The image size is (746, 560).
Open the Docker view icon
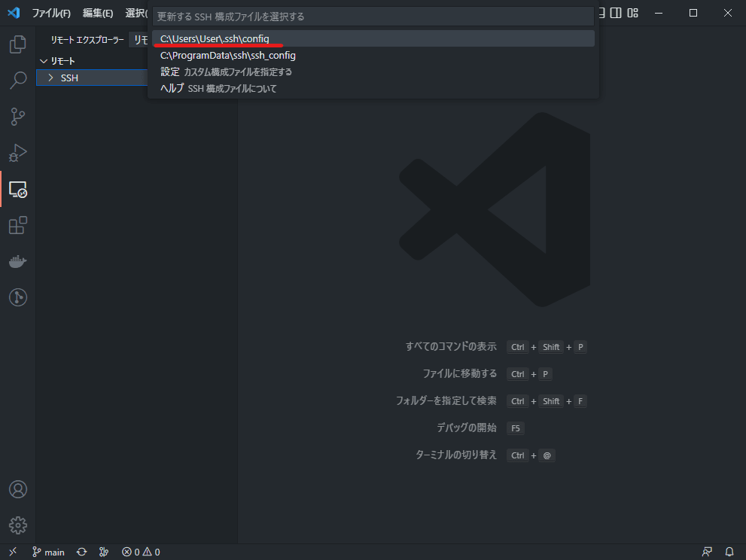[17, 261]
